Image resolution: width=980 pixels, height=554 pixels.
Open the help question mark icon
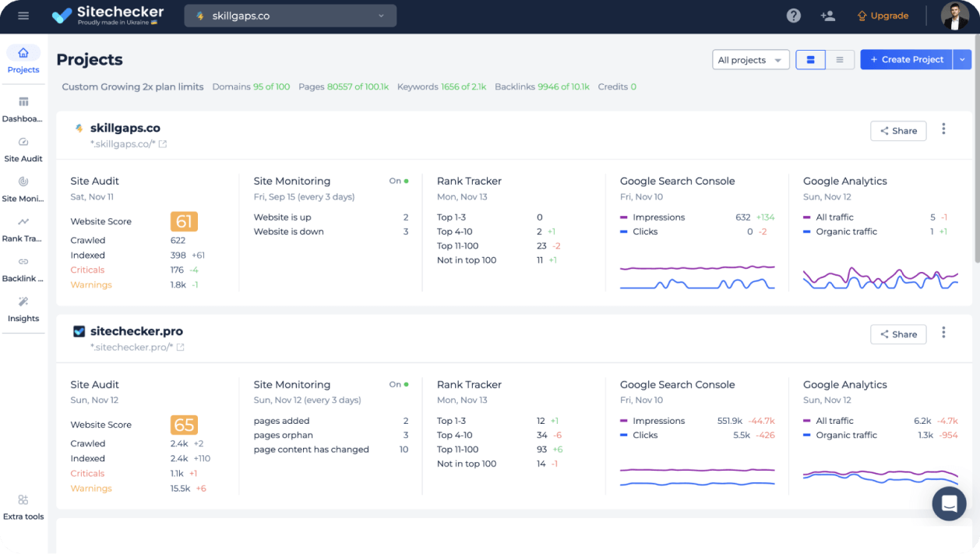click(x=793, y=16)
